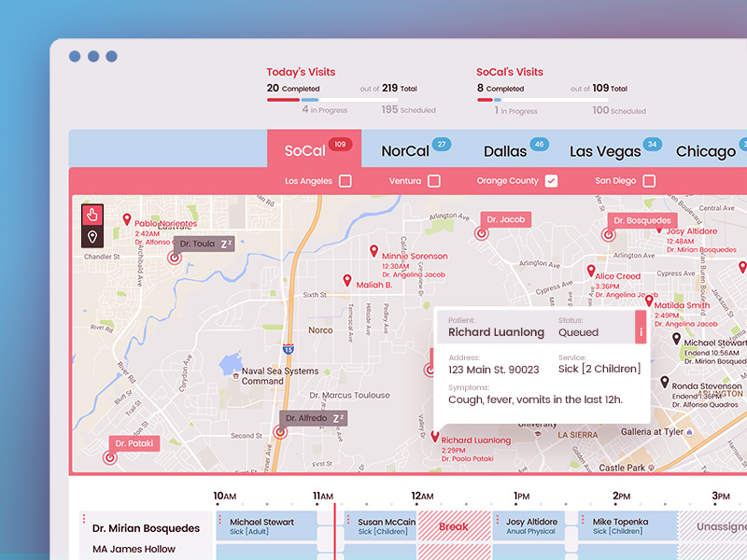
Task: Select the hand pointer map tool
Action: point(92,216)
